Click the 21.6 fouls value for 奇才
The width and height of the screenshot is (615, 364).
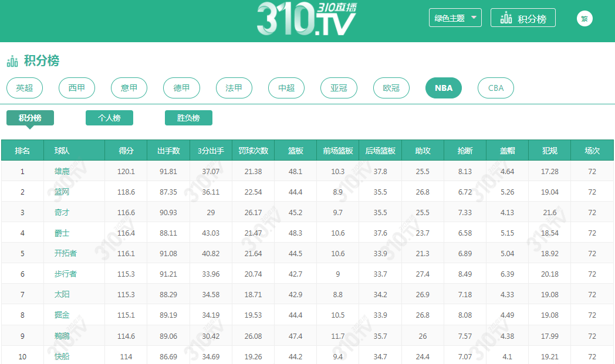tap(549, 212)
